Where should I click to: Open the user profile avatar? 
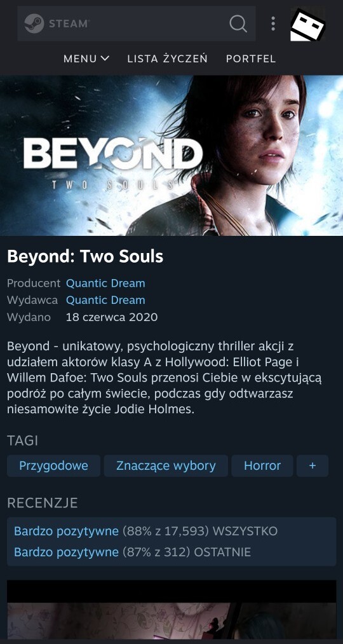click(x=307, y=24)
